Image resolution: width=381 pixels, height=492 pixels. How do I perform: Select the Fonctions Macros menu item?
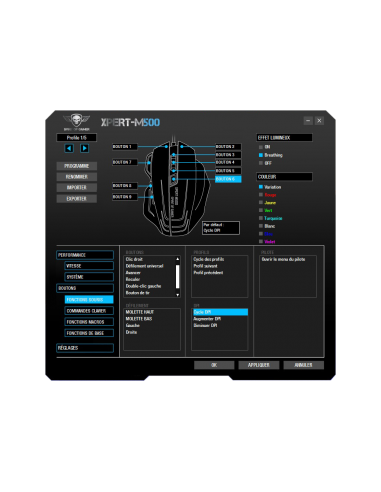click(89, 322)
